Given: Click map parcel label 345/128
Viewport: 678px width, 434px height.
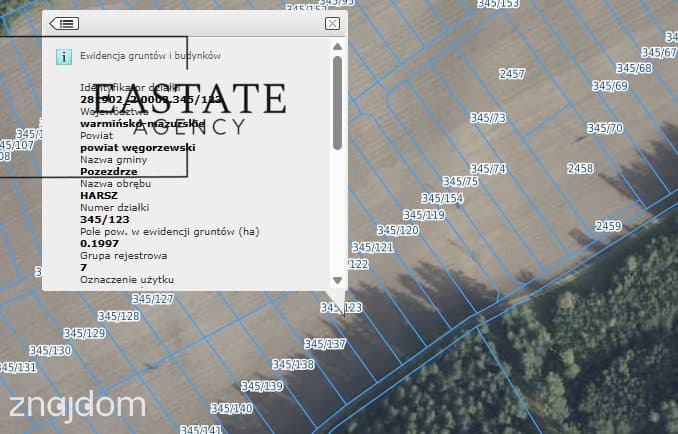Looking at the screenshot, I should [x=118, y=316].
